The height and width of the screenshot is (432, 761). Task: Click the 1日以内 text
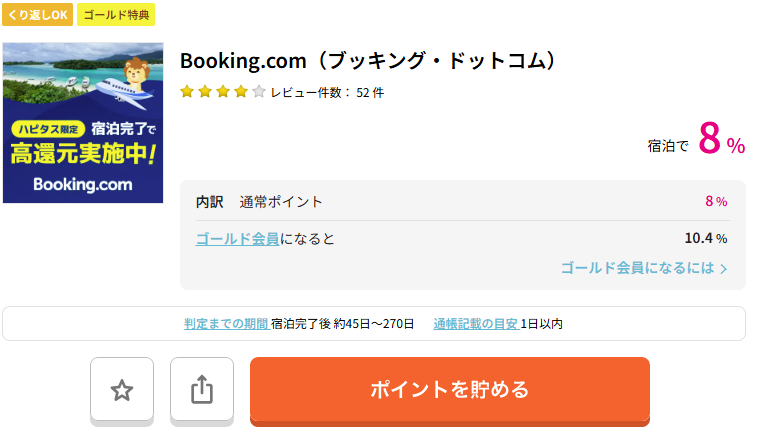(x=542, y=324)
